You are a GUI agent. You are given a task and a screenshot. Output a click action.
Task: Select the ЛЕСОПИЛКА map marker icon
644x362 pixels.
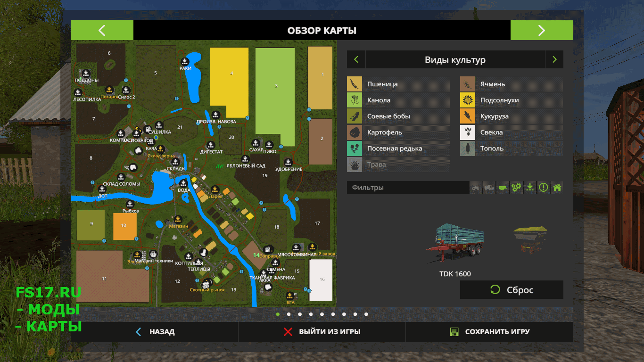[78, 92]
